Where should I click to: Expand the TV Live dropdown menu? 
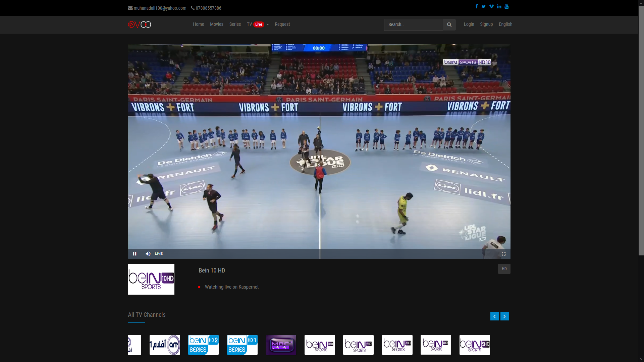pyautogui.click(x=258, y=24)
